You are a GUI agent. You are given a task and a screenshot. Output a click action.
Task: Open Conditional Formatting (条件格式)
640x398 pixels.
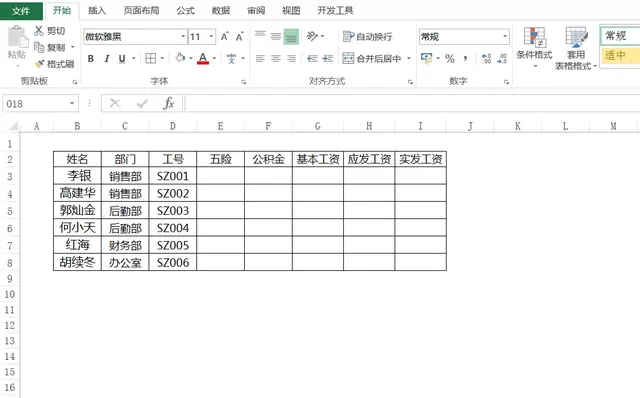(x=534, y=47)
